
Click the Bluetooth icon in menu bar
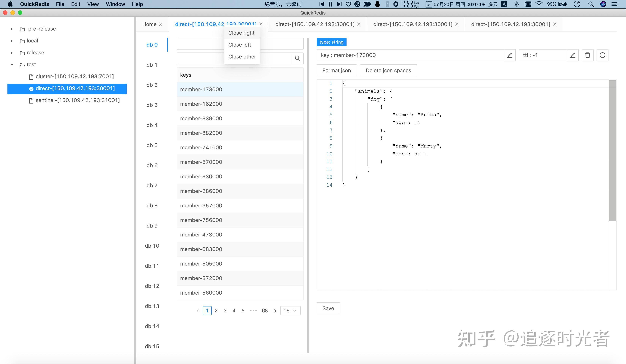[516, 4]
